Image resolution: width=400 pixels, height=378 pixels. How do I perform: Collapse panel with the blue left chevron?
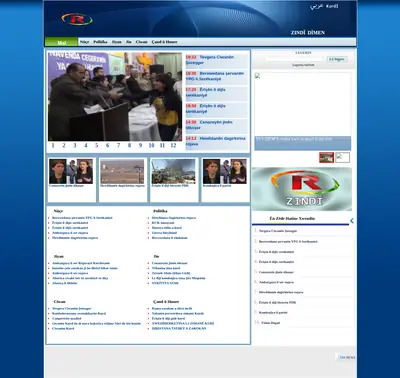click(x=352, y=220)
